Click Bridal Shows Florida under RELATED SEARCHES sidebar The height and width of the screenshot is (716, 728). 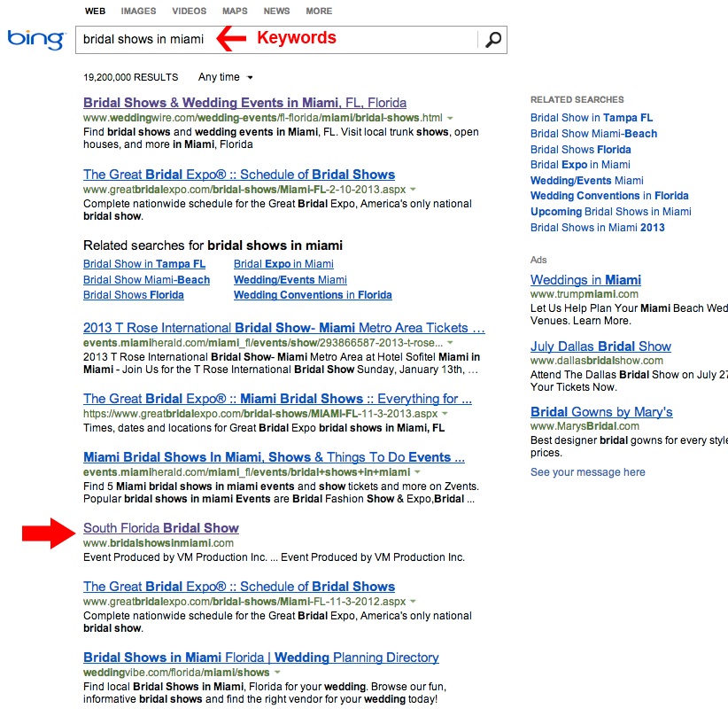581,150
